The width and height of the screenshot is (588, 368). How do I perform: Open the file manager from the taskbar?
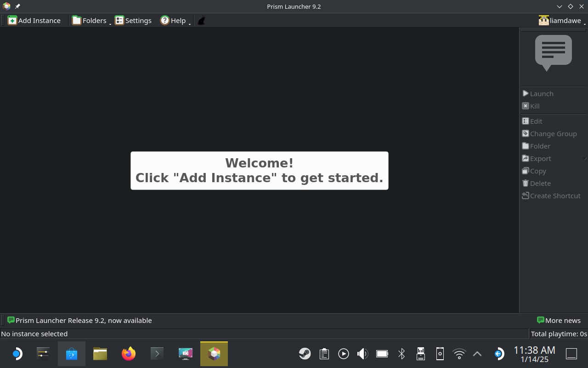tap(100, 354)
